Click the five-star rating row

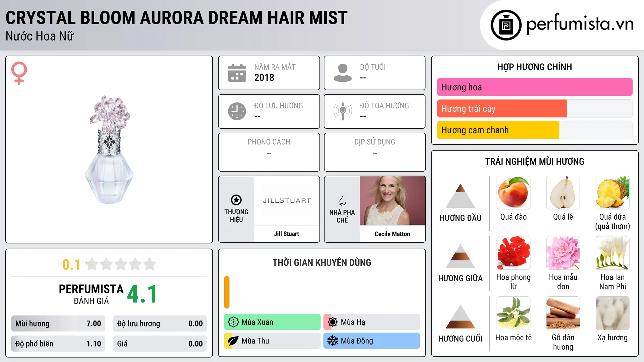[x=121, y=264]
